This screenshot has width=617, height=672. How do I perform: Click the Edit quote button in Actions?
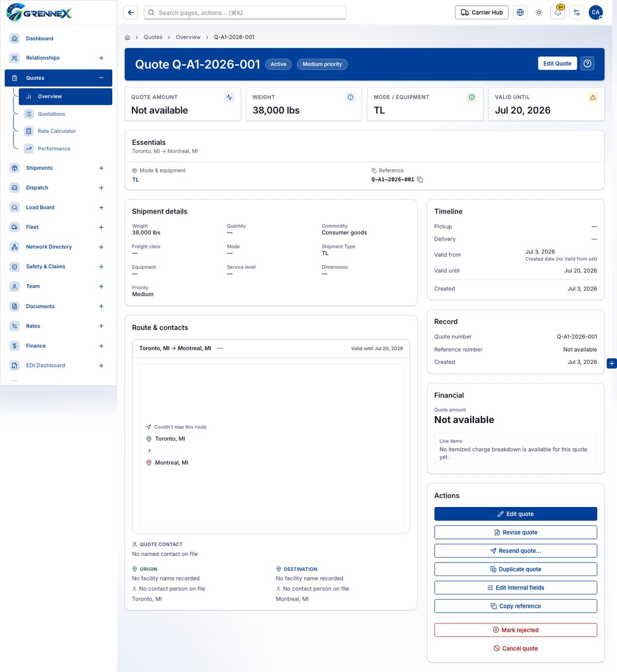pos(516,514)
